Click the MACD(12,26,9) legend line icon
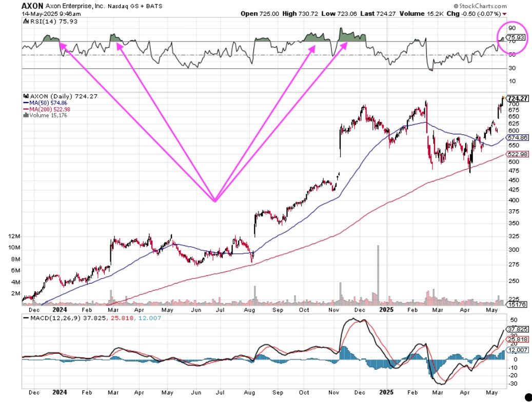Screen dimensions: 532x402 click(x=26, y=318)
